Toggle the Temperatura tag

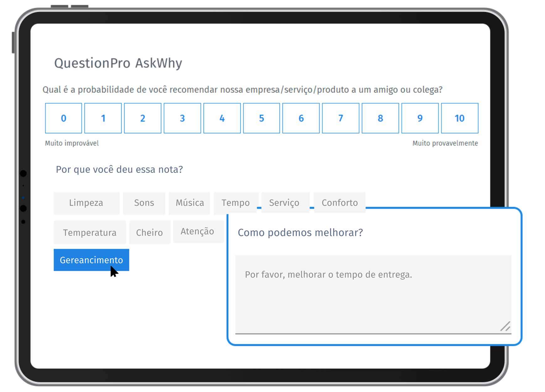click(90, 232)
